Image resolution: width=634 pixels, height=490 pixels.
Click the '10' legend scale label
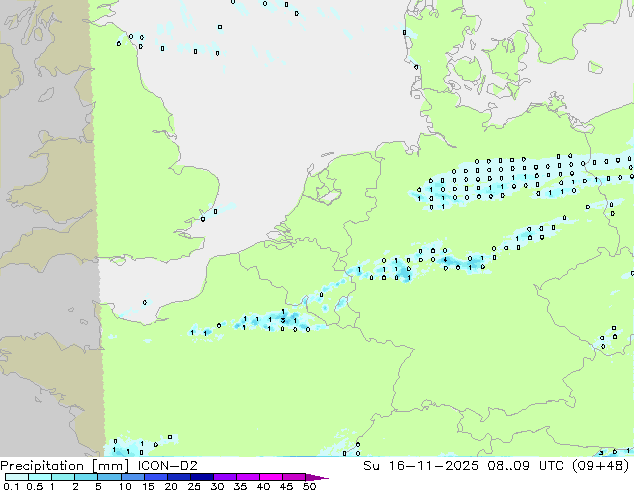tap(125, 486)
